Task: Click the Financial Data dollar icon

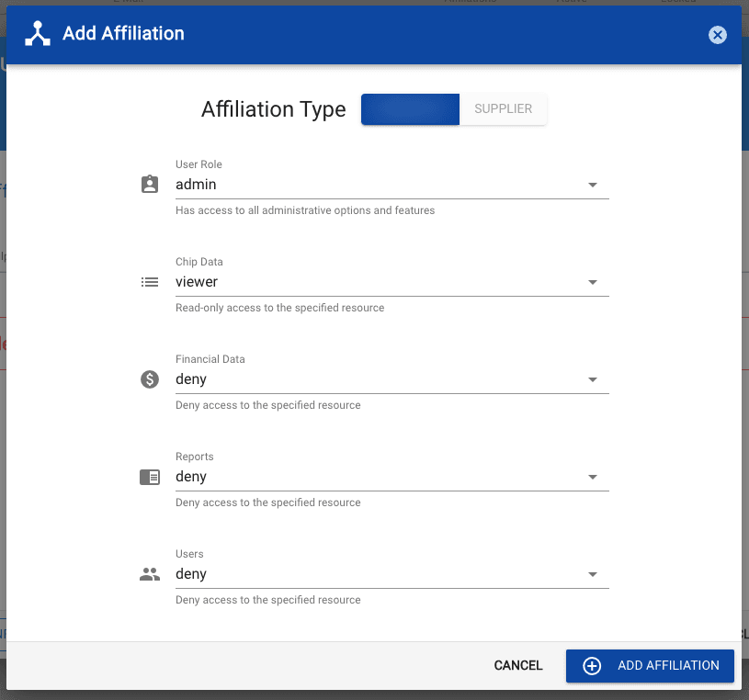Action: tap(149, 379)
